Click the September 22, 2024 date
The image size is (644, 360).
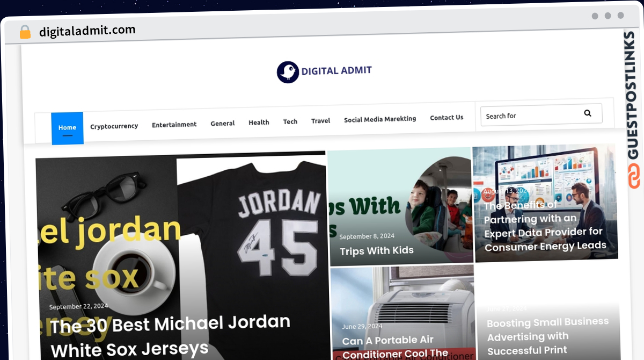[x=79, y=307]
